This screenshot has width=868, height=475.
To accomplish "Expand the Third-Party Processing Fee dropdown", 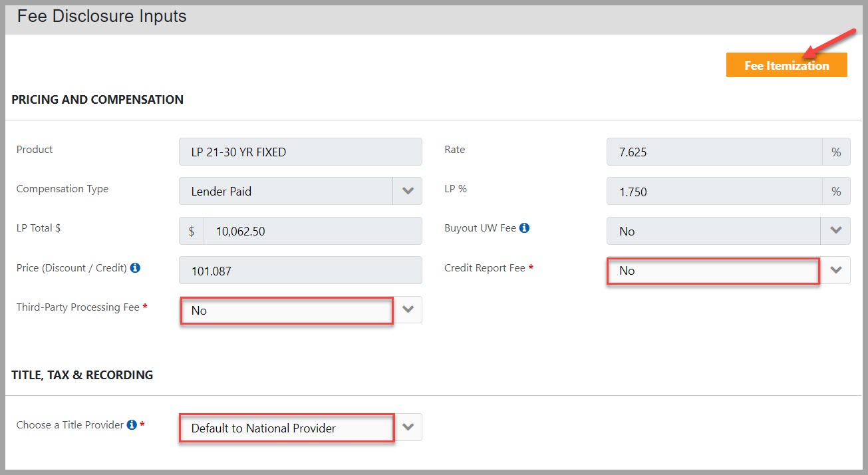I will point(408,309).
